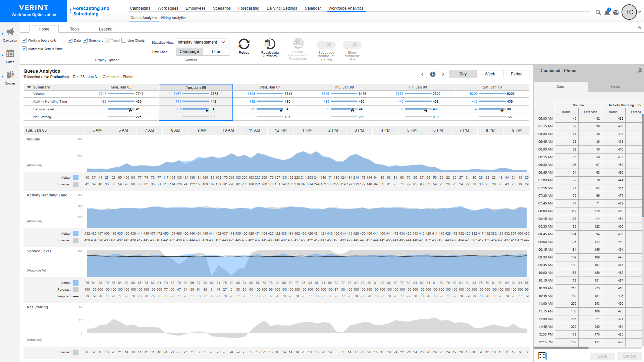Open the Queues sidebar icon
Viewport: 644px width, 362px height.
pyautogui.click(x=10, y=75)
